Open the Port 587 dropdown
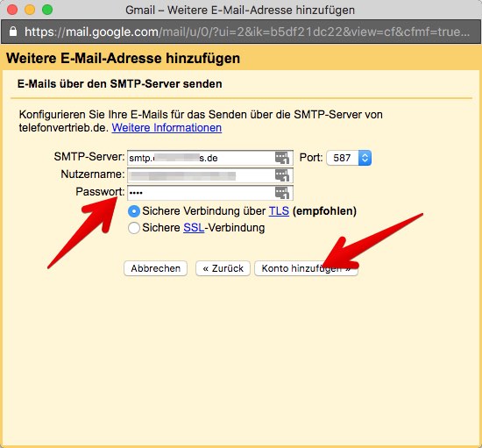The image size is (482, 448). coord(349,158)
